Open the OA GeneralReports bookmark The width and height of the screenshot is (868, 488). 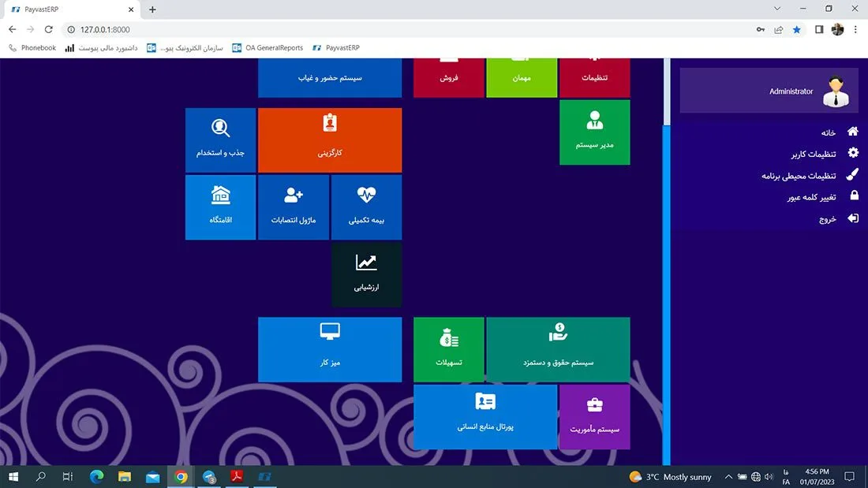pyautogui.click(x=268, y=48)
